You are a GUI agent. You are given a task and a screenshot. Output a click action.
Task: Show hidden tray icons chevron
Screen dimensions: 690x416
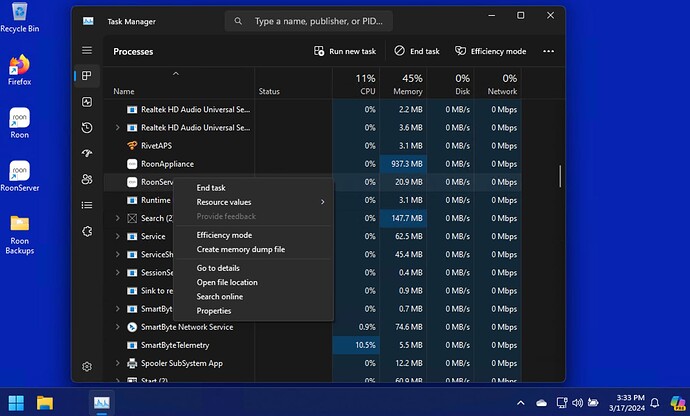pyautogui.click(x=521, y=402)
